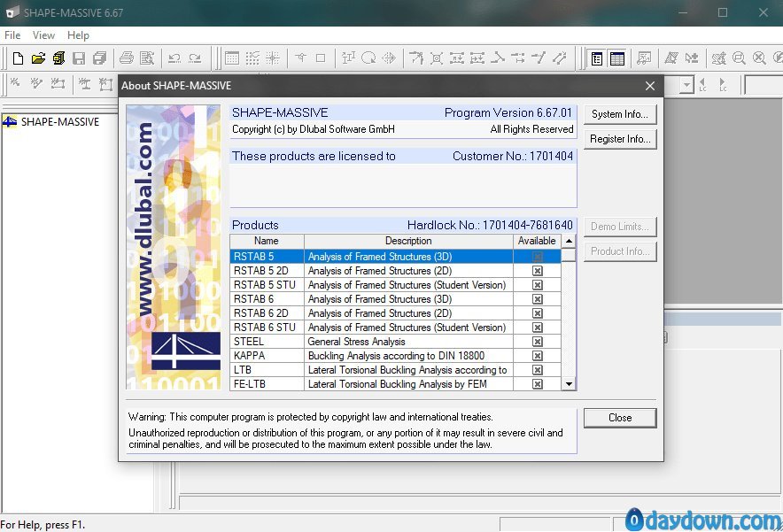Click the Redo arrow icon
Screen dimensions: 783x532
195,58
